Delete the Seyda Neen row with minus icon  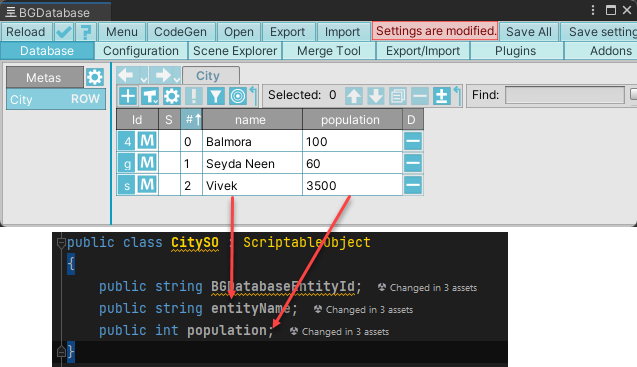pyautogui.click(x=413, y=163)
